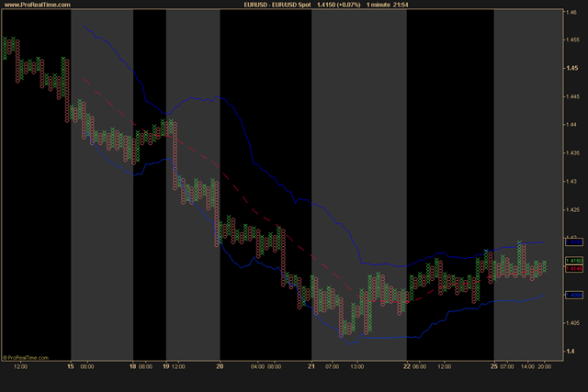The width and height of the screenshot is (588, 392).
Task: Click the 04:00 time axis label
Action: (x=257, y=366)
